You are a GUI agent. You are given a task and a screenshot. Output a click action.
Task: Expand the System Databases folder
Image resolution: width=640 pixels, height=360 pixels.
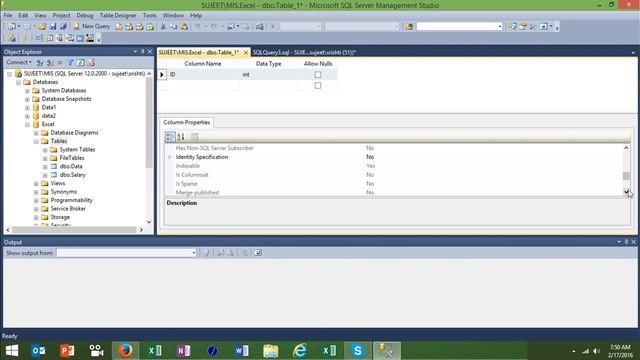(27, 91)
